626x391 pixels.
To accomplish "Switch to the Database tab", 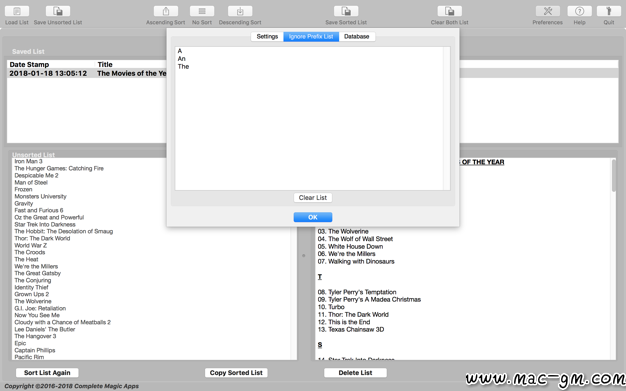I will point(357,36).
